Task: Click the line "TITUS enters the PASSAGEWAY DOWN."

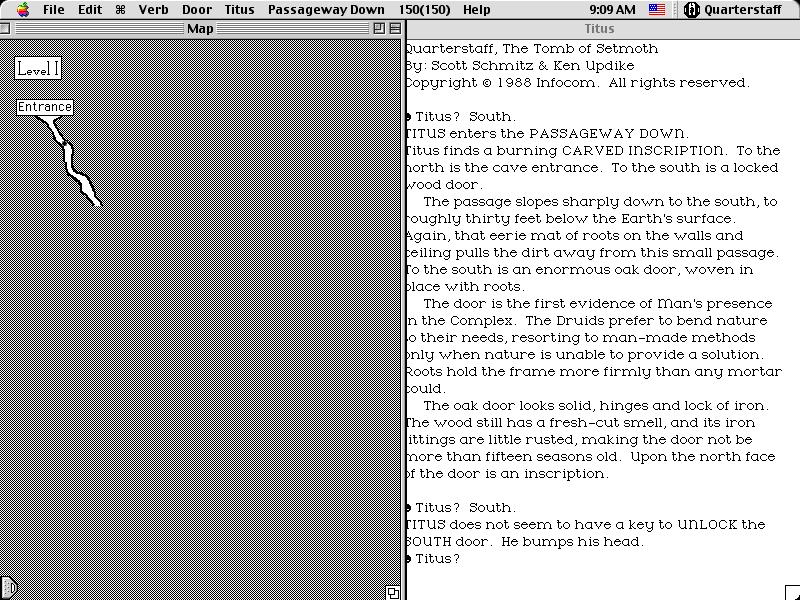Action: coord(547,134)
